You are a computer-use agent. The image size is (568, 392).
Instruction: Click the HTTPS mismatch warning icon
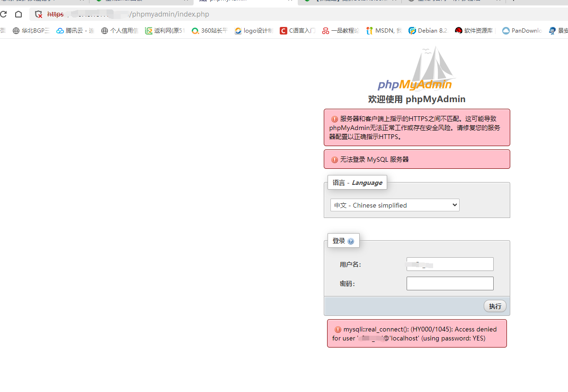[335, 119]
